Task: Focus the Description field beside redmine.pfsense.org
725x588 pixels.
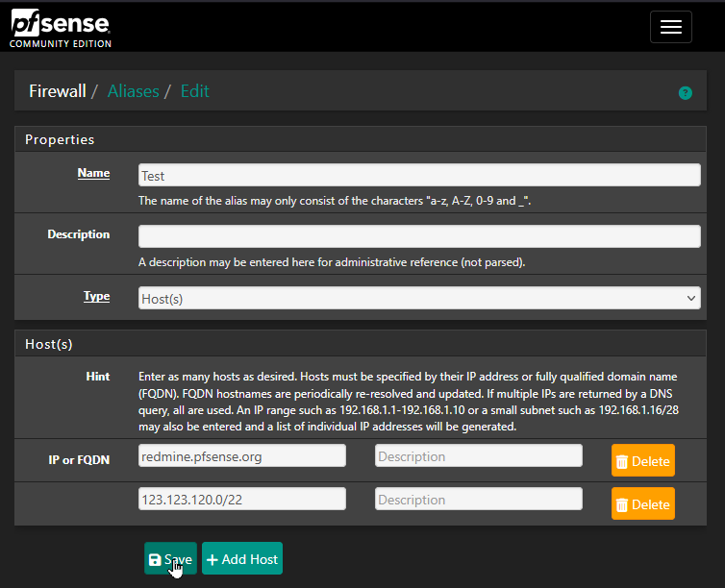Action: tap(478, 456)
